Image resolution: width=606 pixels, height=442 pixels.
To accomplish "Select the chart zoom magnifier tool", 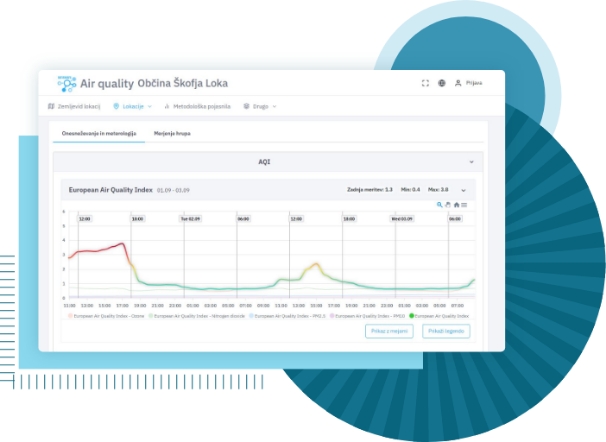I will [x=439, y=204].
